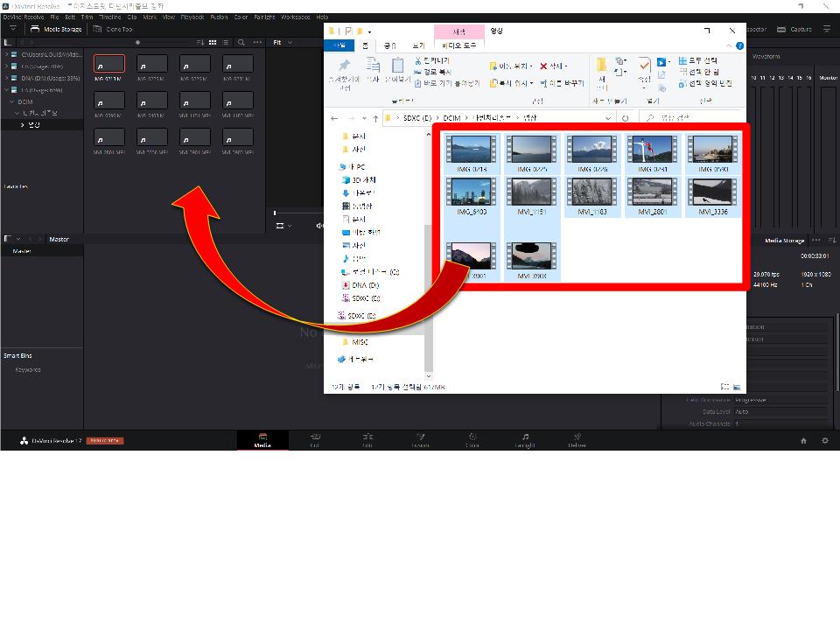Open the Video Tools tab in Explorer
The width and height of the screenshot is (840, 630).
point(459,45)
